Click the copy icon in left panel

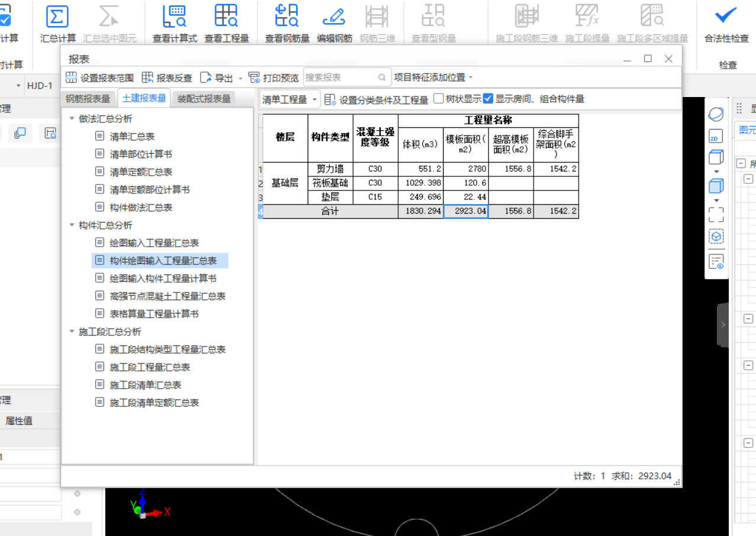click(20, 133)
